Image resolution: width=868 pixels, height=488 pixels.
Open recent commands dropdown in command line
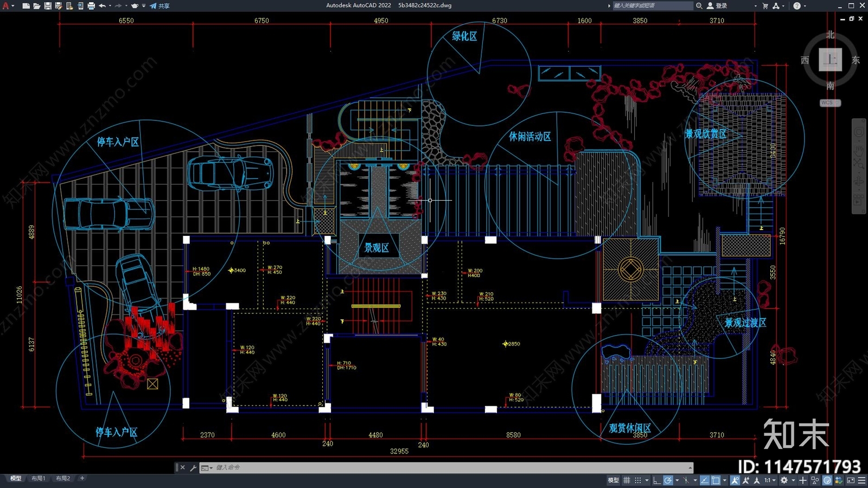206,467
